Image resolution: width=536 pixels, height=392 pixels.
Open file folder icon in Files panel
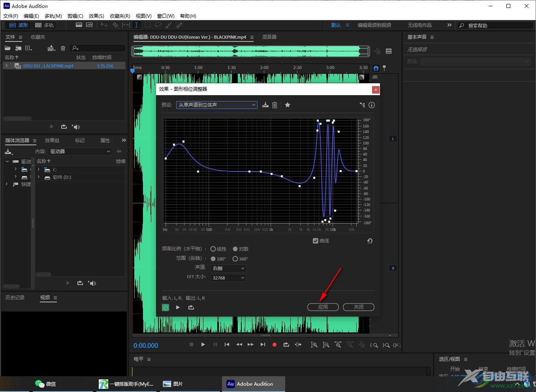(8, 48)
